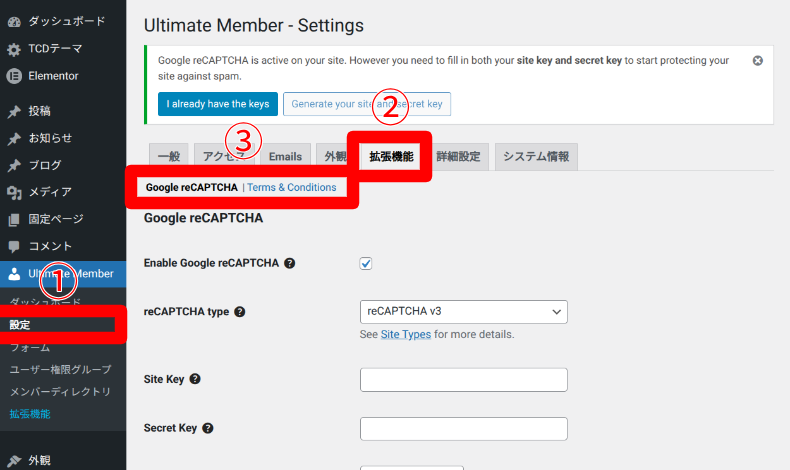This screenshot has width=790, height=470.
Task: Open 設定 under Ultimate Member
Action: (x=20, y=325)
